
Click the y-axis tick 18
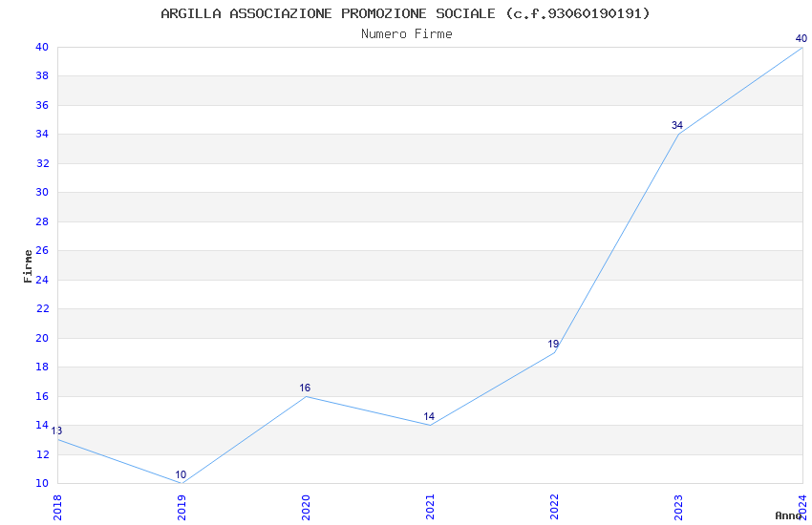click(x=42, y=367)
